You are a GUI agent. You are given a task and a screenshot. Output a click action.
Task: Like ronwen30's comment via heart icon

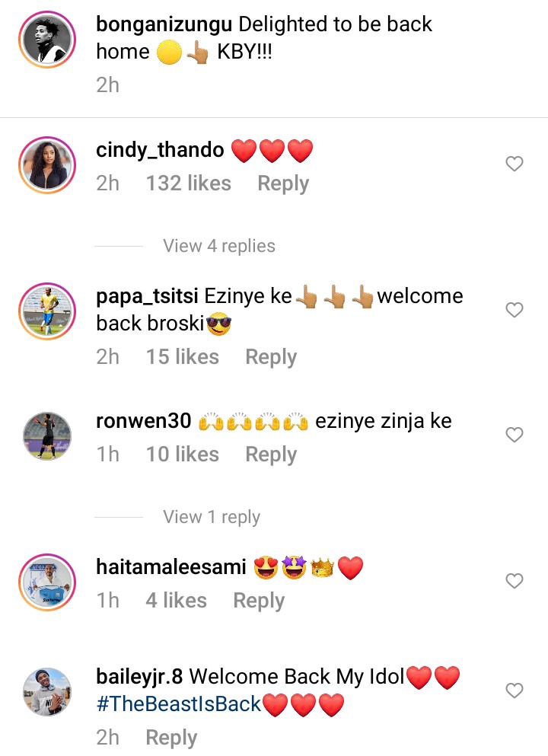515,435
